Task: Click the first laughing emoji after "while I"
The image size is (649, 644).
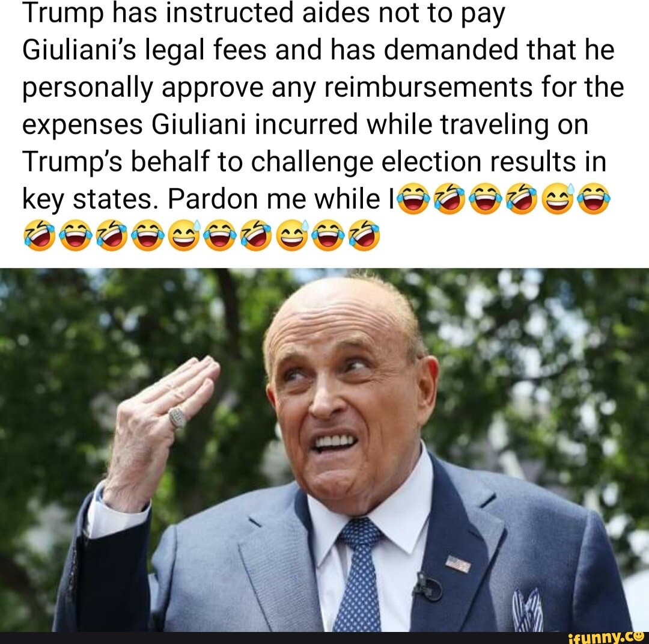Action: (415, 199)
